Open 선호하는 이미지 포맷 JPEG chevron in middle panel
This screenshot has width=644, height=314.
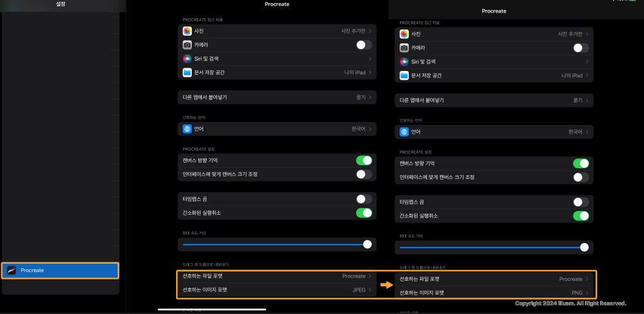(370, 290)
